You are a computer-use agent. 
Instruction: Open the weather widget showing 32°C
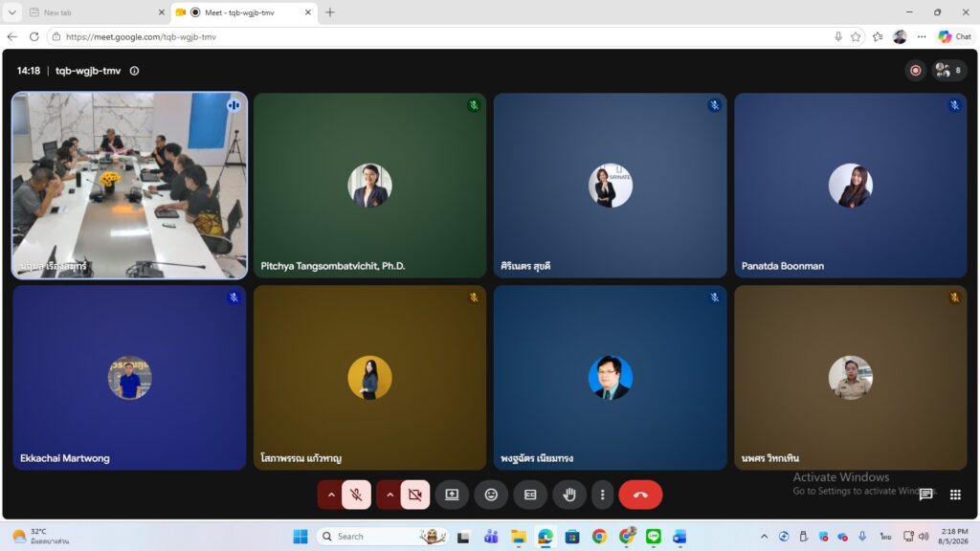[41, 537]
